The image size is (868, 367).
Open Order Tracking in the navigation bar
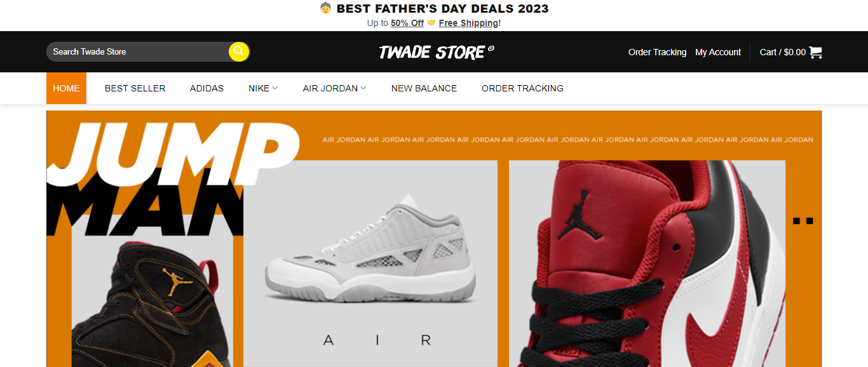[522, 88]
